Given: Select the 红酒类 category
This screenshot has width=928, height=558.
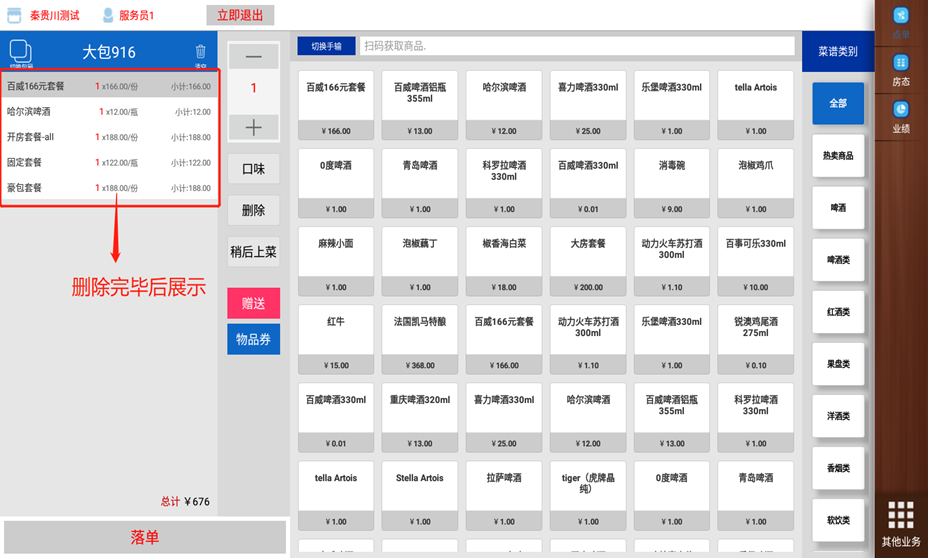Looking at the screenshot, I should 838,312.
